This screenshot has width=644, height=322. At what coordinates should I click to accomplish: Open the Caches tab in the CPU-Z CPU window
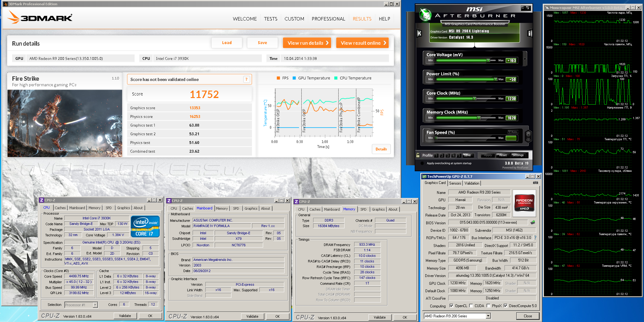pyautogui.click(x=60, y=208)
